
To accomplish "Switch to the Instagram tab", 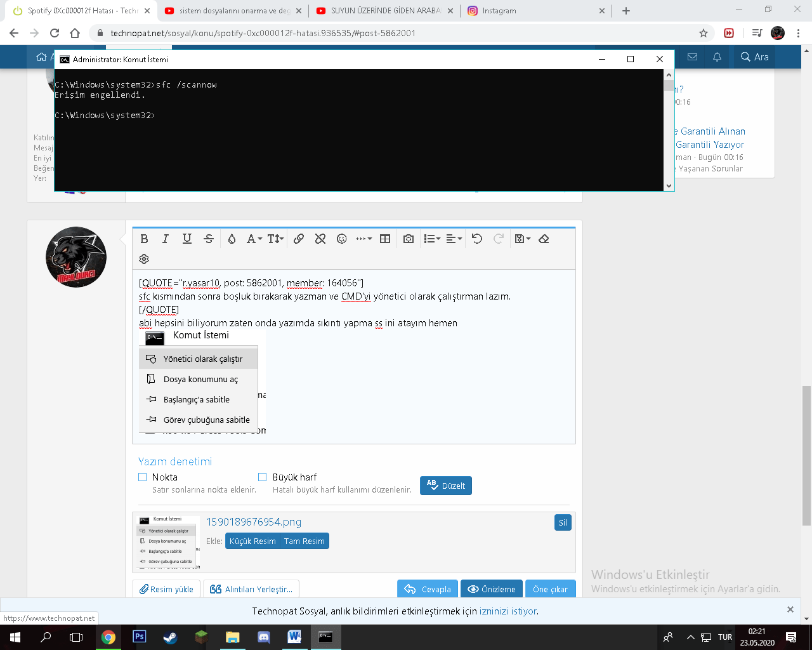I will (536, 11).
